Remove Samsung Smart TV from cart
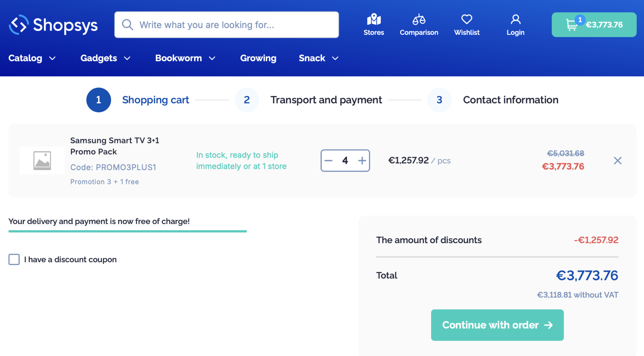This screenshot has height=356, width=644. [x=617, y=160]
